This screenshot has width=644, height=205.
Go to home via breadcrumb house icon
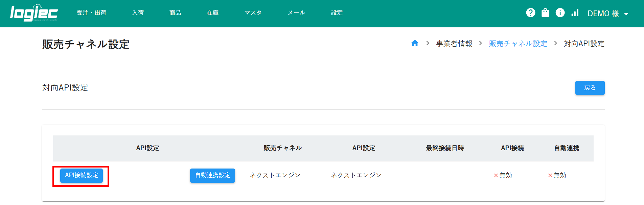point(415,43)
